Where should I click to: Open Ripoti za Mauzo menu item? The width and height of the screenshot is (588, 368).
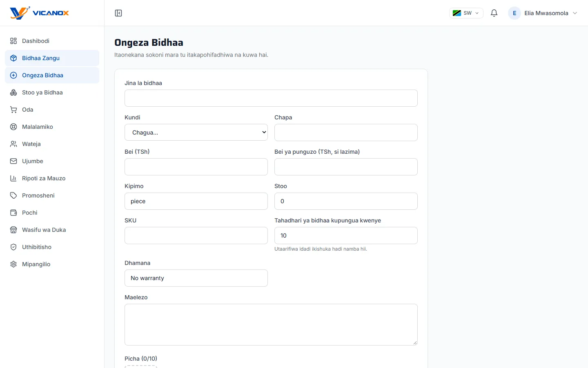pyautogui.click(x=52, y=178)
